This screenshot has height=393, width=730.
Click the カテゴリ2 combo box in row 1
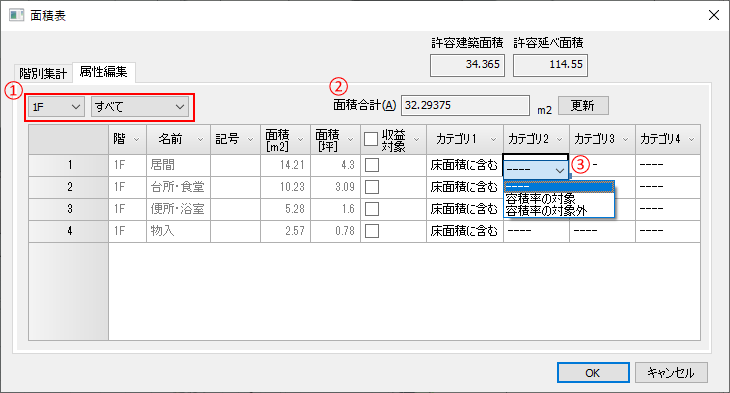[536, 170]
